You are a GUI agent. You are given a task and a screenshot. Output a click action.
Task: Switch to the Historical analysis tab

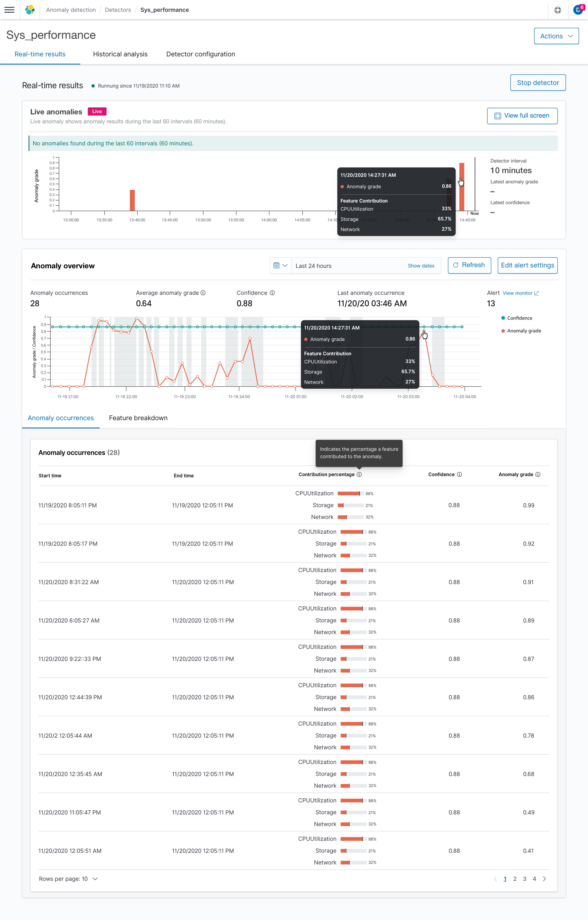[120, 54]
